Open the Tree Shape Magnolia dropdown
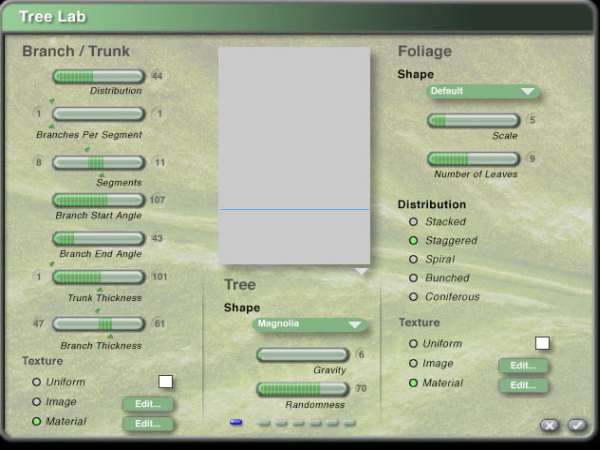The width and height of the screenshot is (600, 450). pyautogui.click(x=310, y=324)
